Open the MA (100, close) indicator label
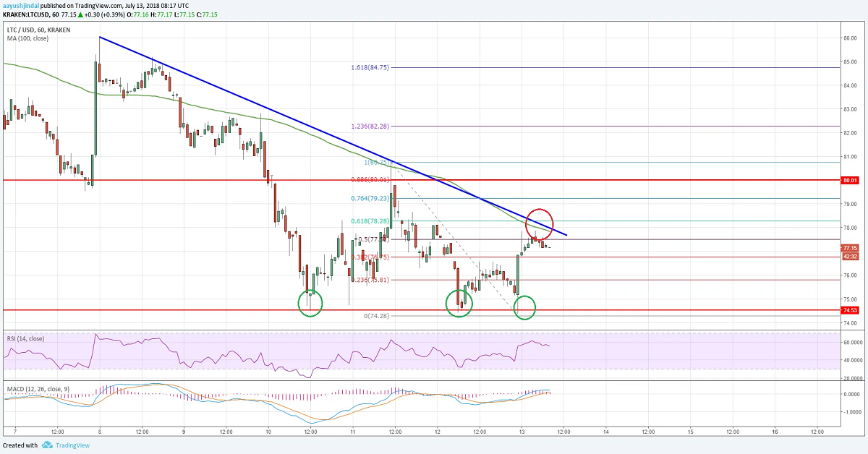This screenshot has height=454, width=868. [26, 38]
